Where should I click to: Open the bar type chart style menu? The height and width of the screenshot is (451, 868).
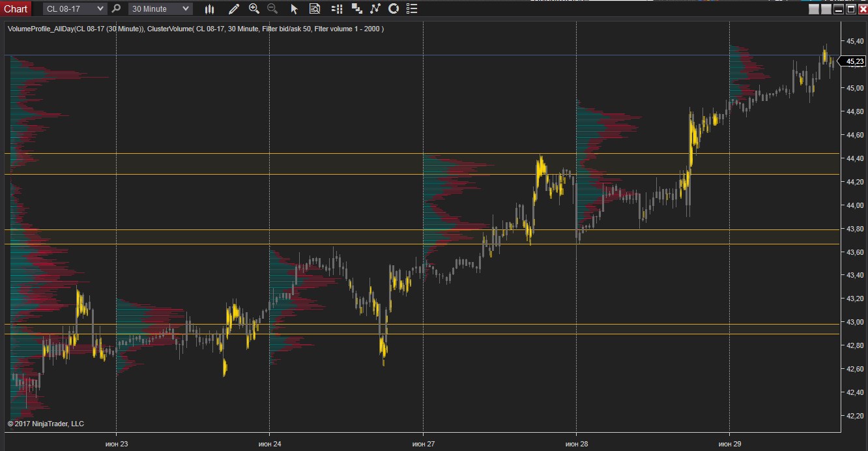209,9
